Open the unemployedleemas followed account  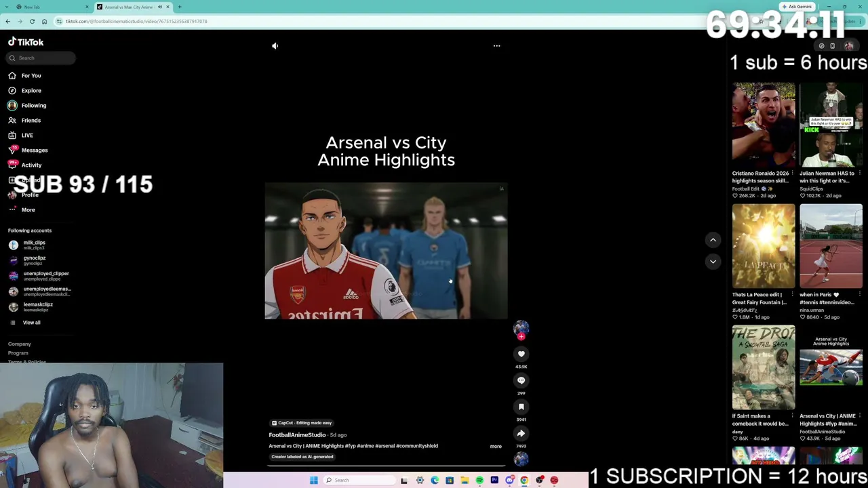click(x=39, y=292)
